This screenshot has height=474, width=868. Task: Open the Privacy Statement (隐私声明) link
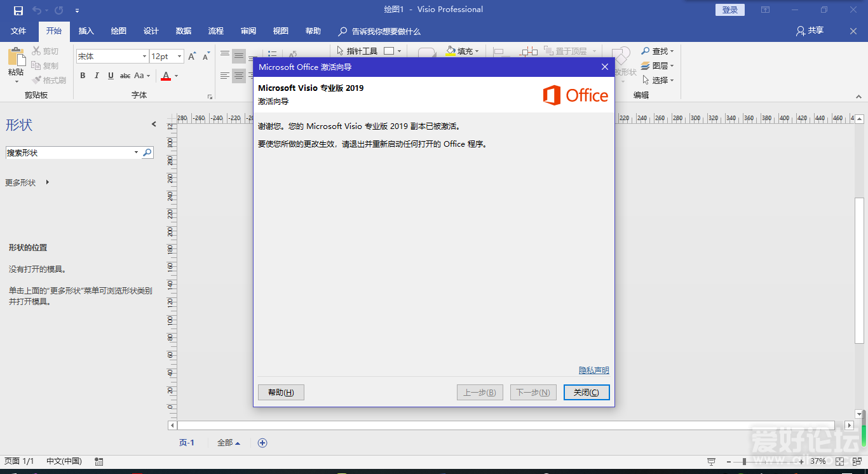tap(593, 370)
